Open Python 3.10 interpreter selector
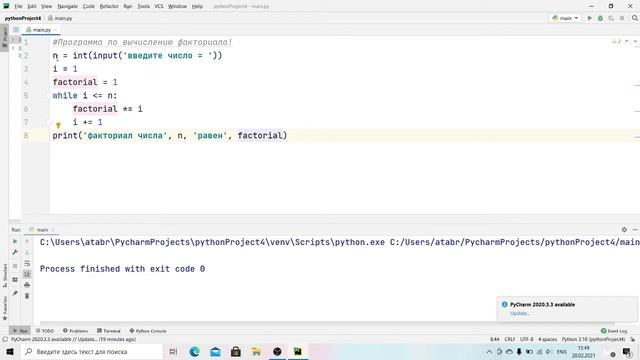The image size is (640, 360). tap(593, 339)
